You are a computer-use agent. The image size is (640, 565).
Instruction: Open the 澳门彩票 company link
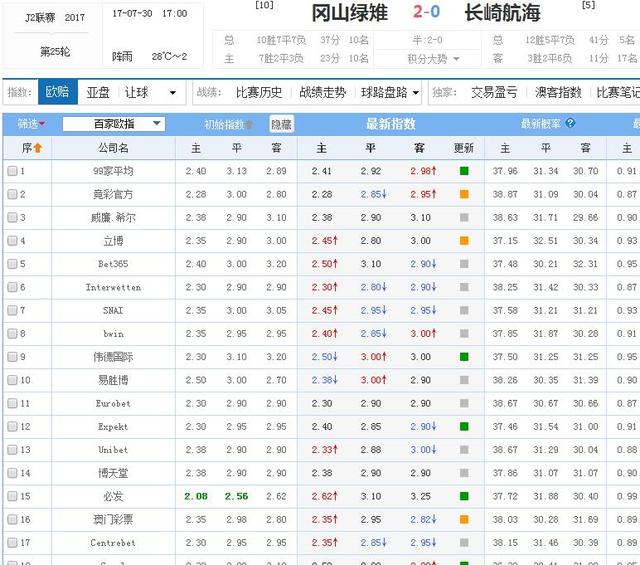coord(113,520)
